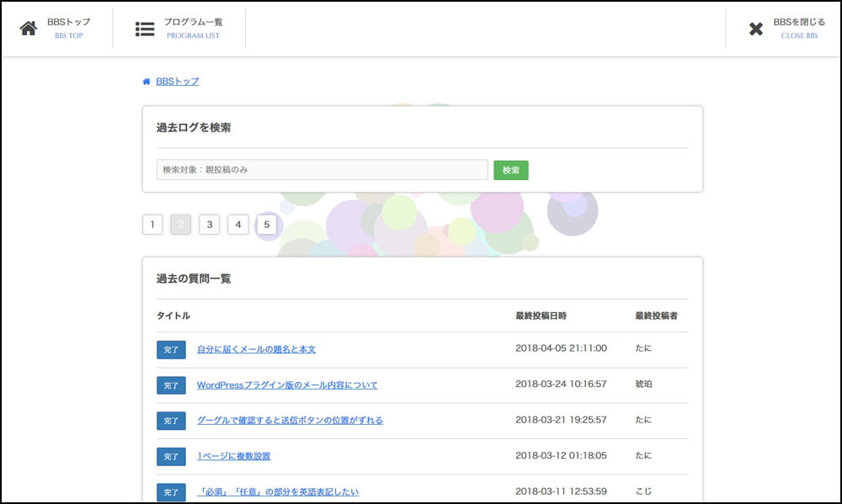Click the 過去の質問一覧 heading
This screenshot has width=842, height=504.
[194, 279]
